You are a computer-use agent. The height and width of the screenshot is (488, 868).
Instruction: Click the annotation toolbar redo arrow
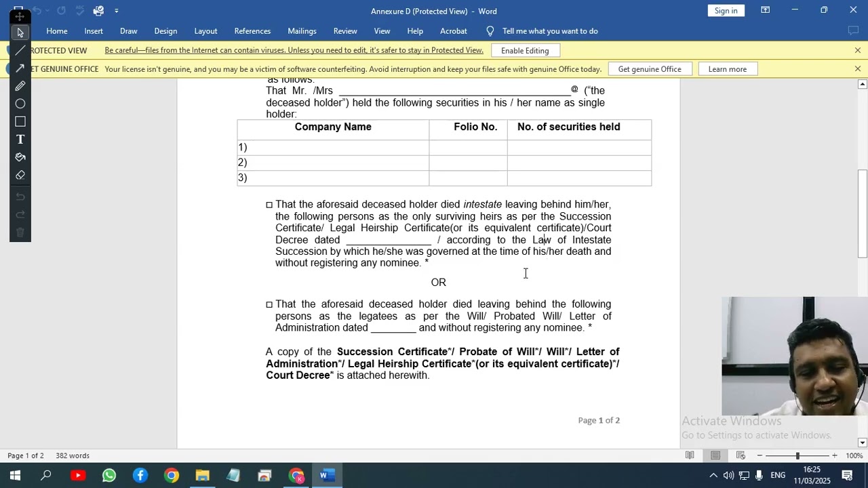20,214
